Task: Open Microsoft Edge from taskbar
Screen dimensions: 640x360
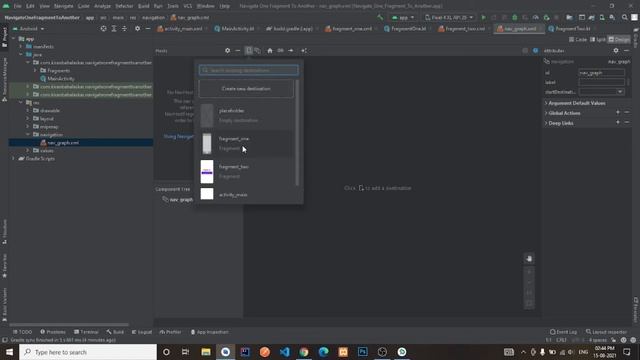Action: [x=323, y=352]
